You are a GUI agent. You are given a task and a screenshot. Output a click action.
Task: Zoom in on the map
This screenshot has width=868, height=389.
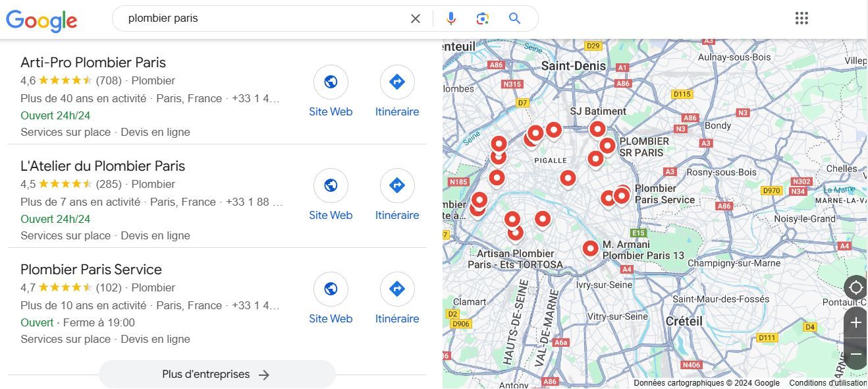[x=855, y=322]
